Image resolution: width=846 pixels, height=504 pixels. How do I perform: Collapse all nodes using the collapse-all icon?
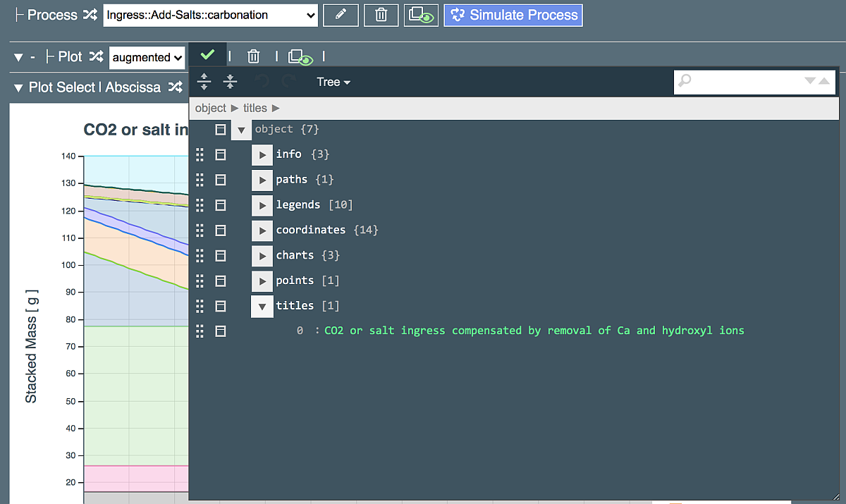pos(230,82)
